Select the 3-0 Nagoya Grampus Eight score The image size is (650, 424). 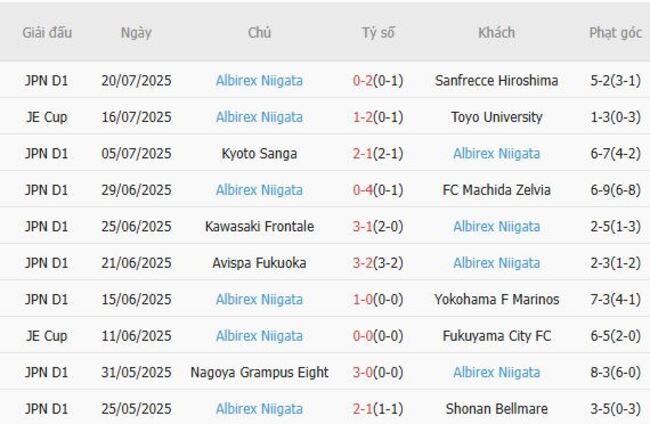point(363,372)
